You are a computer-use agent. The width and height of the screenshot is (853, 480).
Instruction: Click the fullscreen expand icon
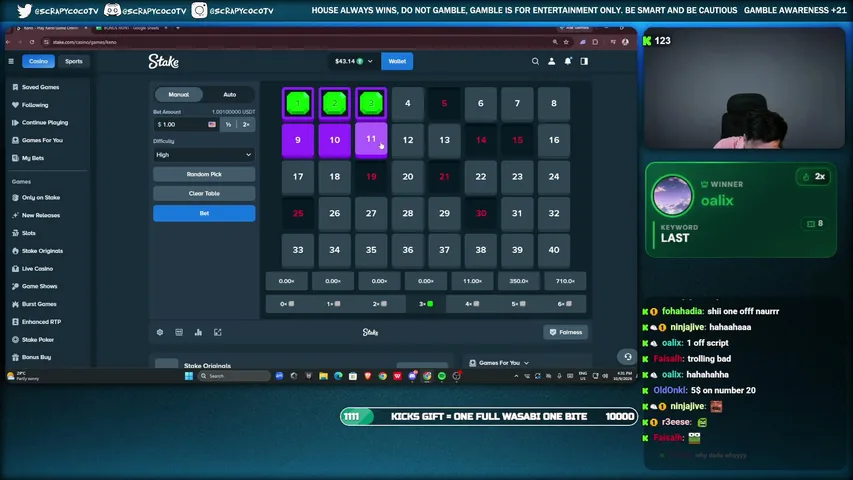pyautogui.click(x=218, y=332)
